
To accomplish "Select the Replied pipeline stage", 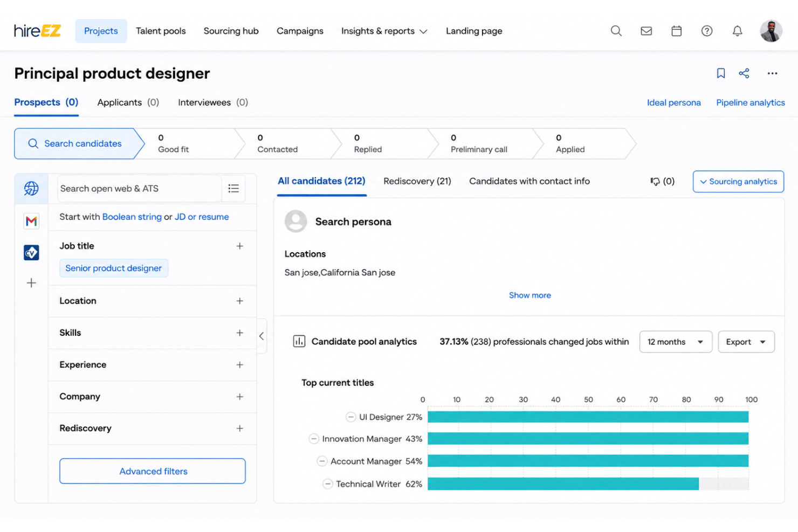I will click(x=386, y=143).
